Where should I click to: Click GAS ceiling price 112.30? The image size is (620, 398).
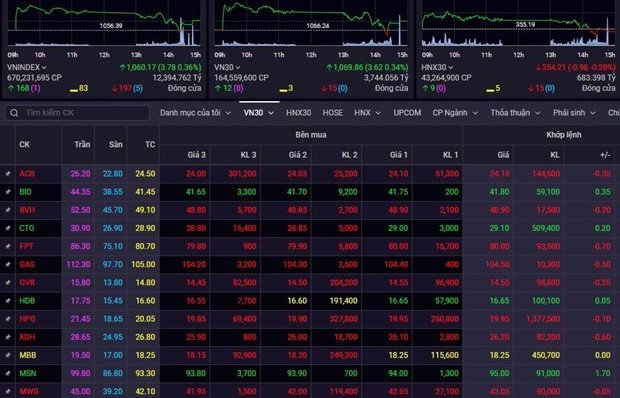tap(78, 264)
